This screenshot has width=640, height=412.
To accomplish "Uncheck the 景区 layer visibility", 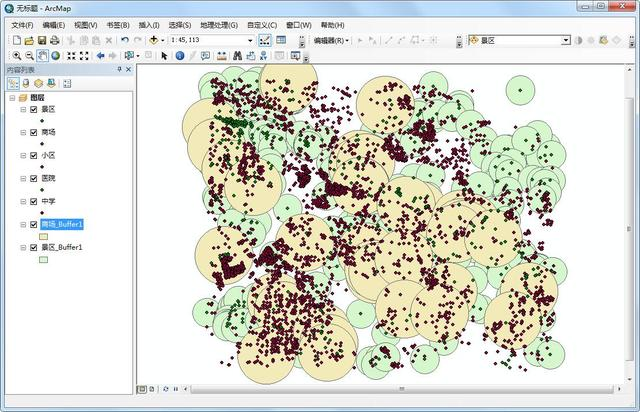I will pyautogui.click(x=33, y=109).
